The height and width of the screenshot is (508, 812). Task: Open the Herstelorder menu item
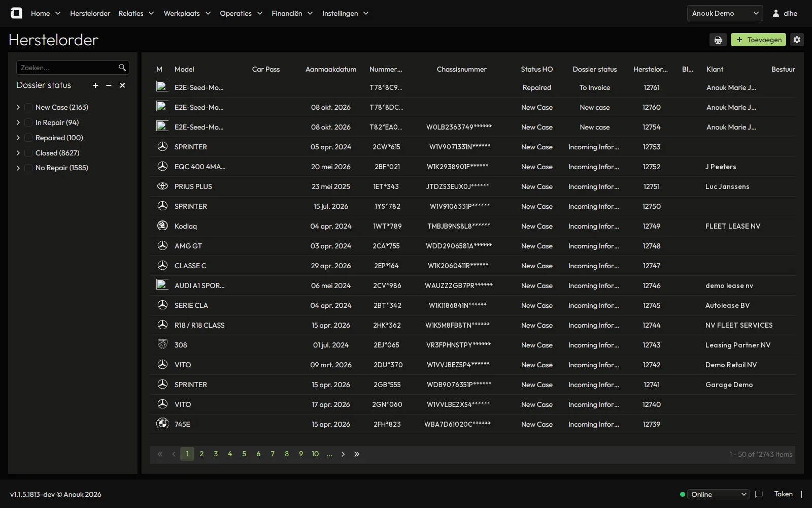coord(90,13)
